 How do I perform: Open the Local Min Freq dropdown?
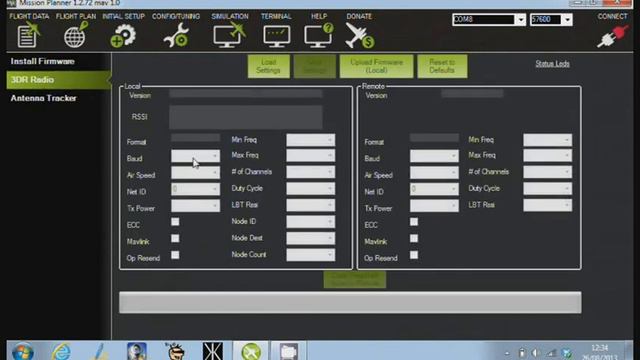[x=311, y=140]
